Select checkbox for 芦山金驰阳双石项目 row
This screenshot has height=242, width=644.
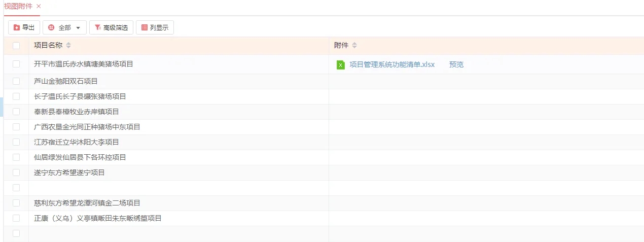(x=16, y=81)
